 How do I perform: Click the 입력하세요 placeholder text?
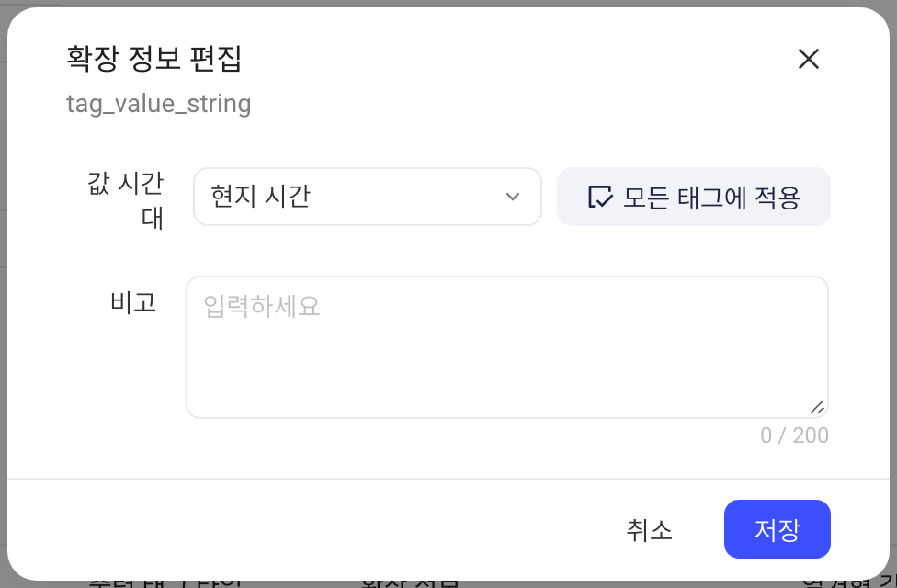(x=261, y=306)
